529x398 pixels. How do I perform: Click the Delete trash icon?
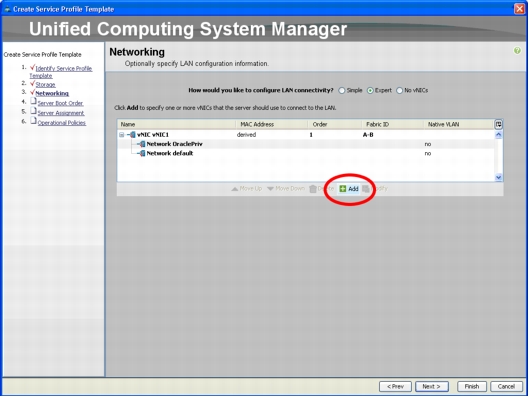click(x=313, y=189)
